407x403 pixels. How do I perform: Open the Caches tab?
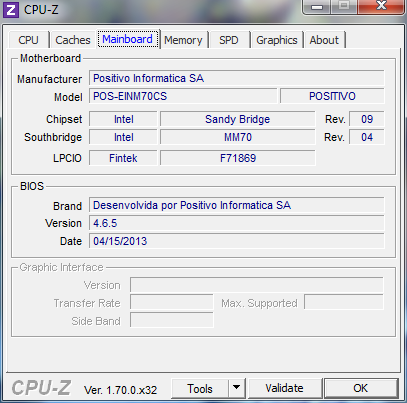tap(73, 40)
